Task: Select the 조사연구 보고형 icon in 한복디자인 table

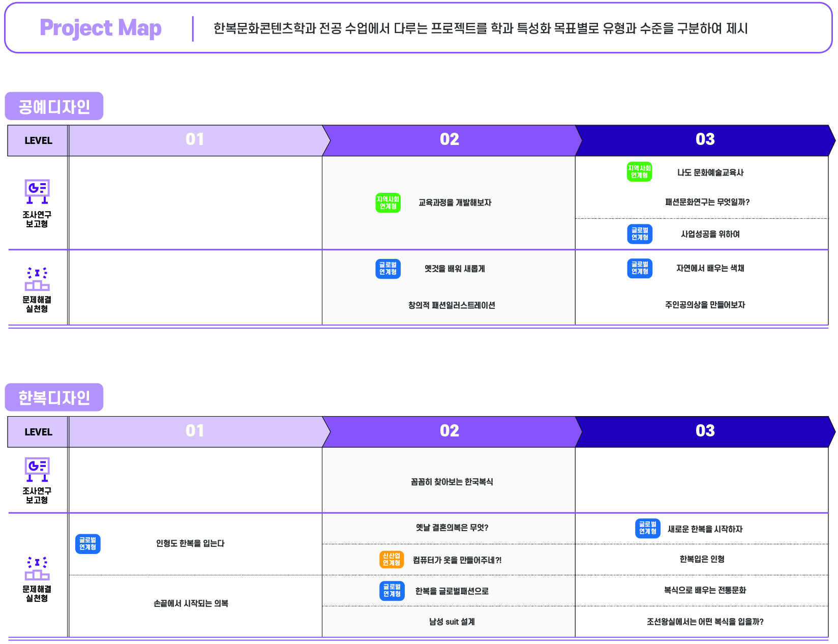Action: pos(37,469)
